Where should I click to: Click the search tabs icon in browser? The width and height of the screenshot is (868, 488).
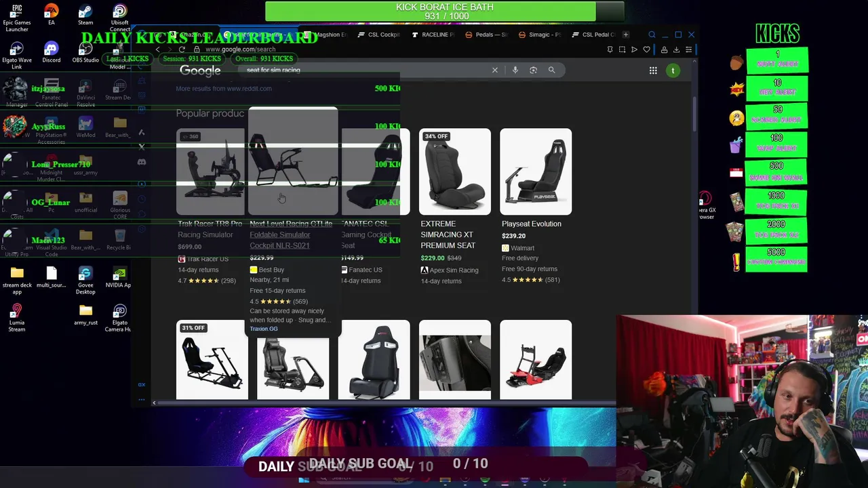tap(652, 35)
